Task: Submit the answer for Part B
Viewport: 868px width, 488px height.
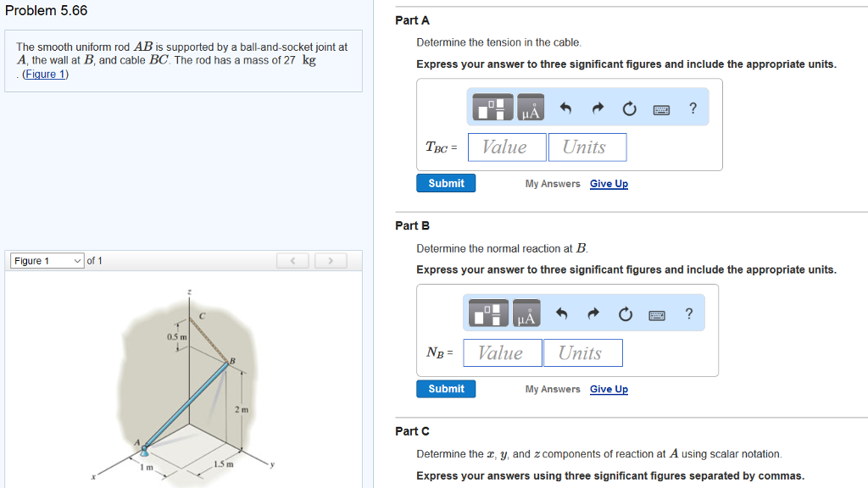Action: (x=445, y=388)
